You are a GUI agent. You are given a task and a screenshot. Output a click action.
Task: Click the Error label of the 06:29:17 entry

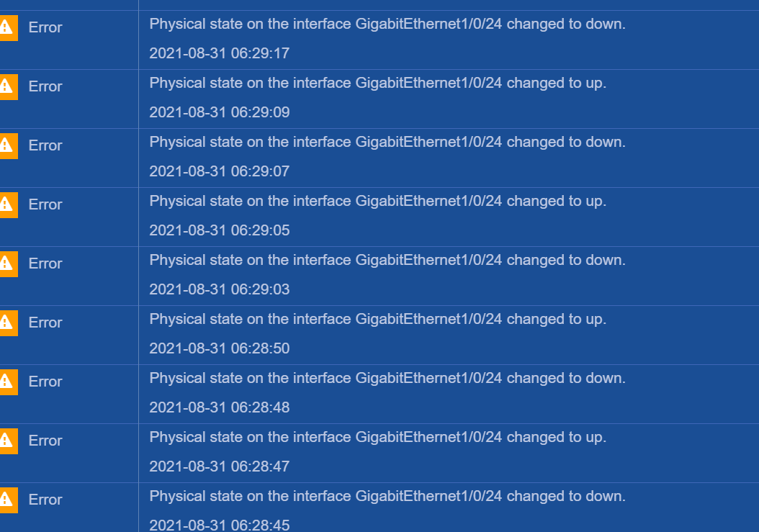(45, 27)
